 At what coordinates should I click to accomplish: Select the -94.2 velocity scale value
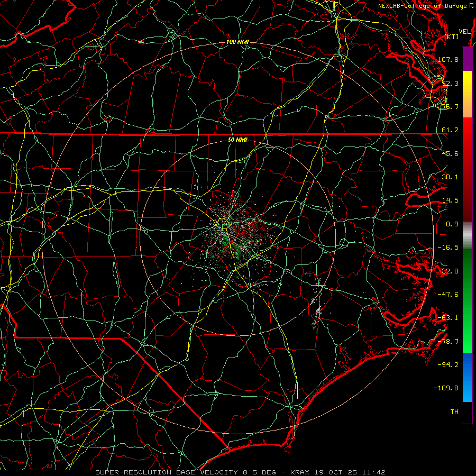pos(448,365)
